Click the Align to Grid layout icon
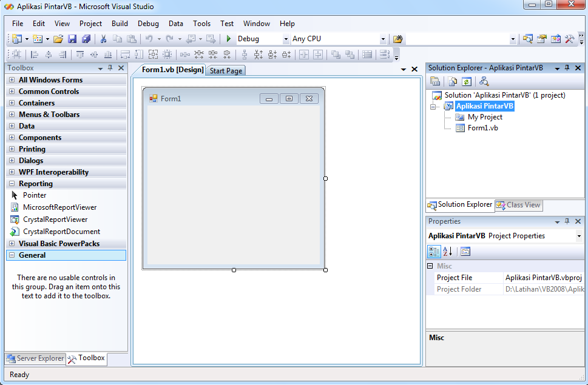This screenshot has width=588, height=385. coord(16,55)
